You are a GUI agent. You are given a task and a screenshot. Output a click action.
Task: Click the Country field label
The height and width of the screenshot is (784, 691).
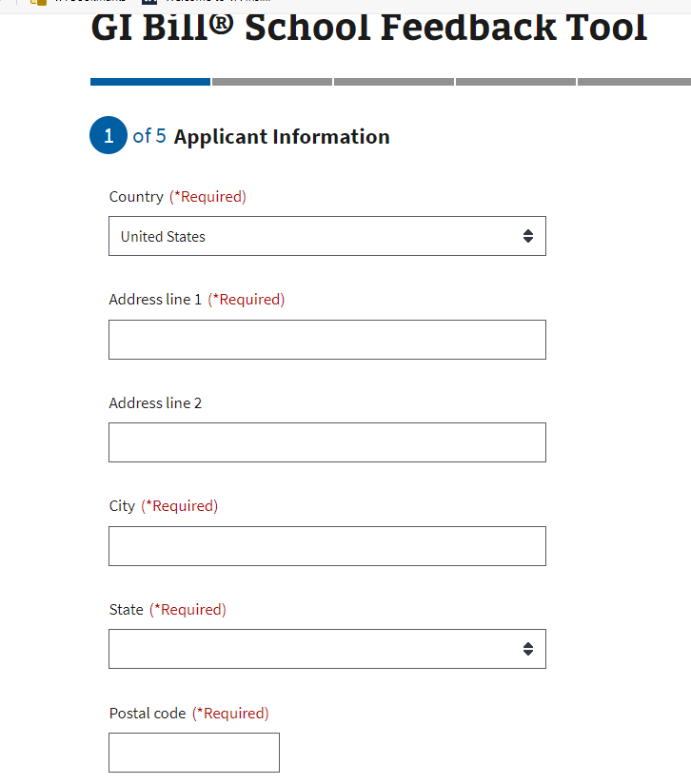[x=136, y=197]
